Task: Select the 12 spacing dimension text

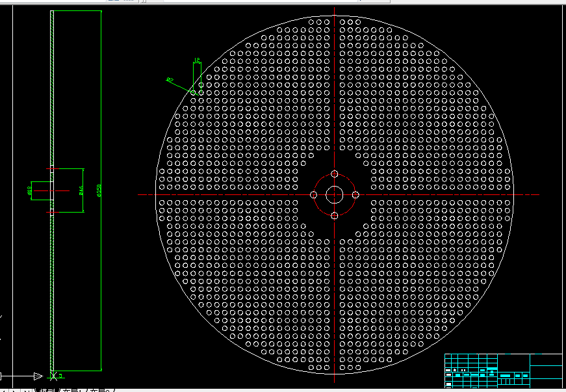Action: (x=197, y=60)
